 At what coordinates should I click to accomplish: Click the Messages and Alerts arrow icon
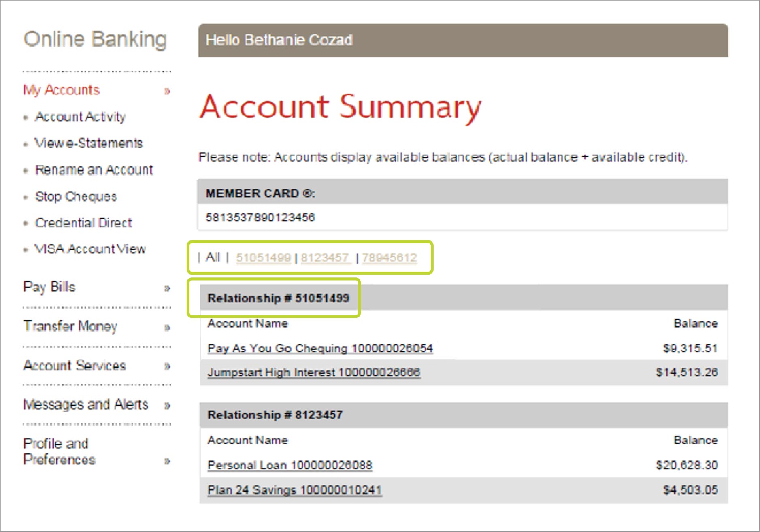[x=167, y=406]
